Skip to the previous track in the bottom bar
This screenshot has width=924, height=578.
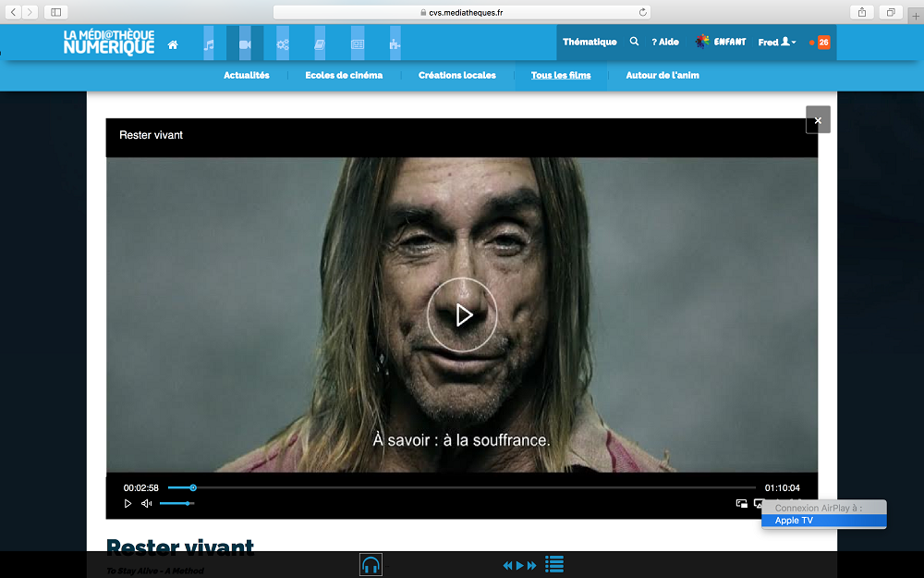click(x=507, y=566)
